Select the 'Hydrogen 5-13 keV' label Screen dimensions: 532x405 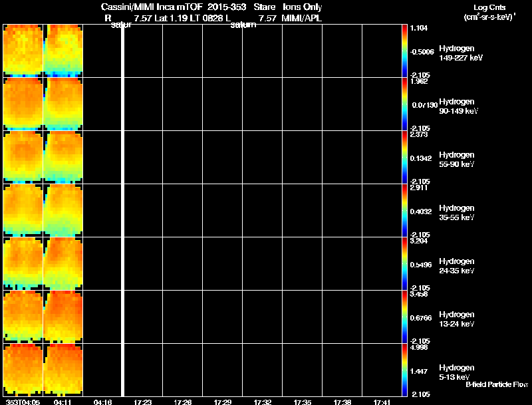pos(457,373)
